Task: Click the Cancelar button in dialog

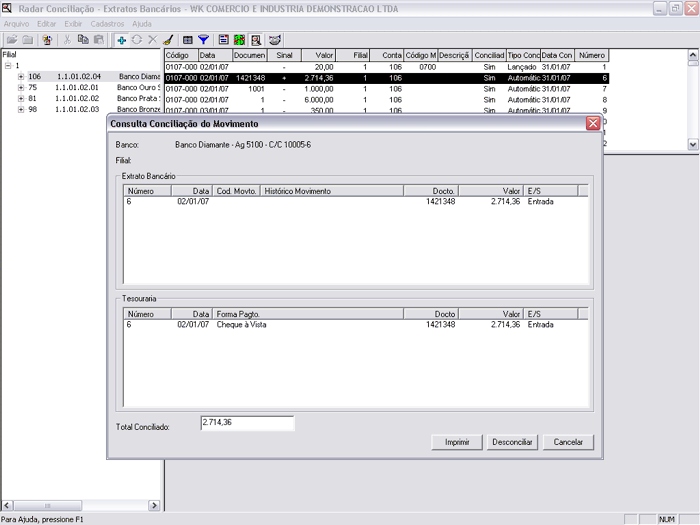Action: (x=568, y=442)
